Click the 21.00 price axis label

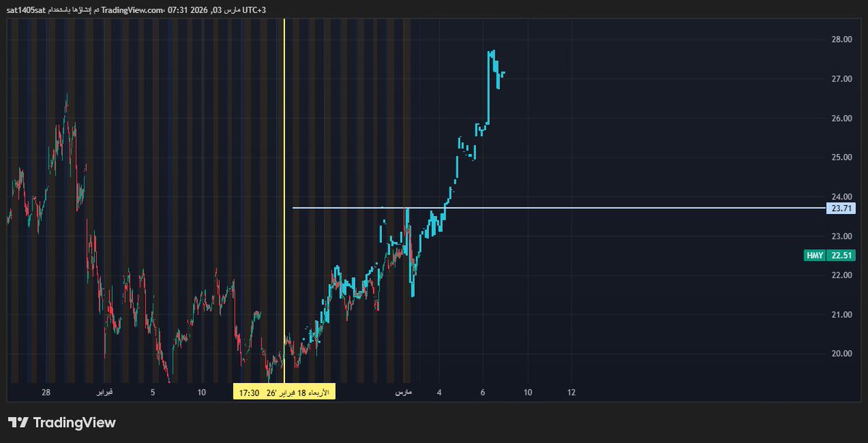click(841, 315)
